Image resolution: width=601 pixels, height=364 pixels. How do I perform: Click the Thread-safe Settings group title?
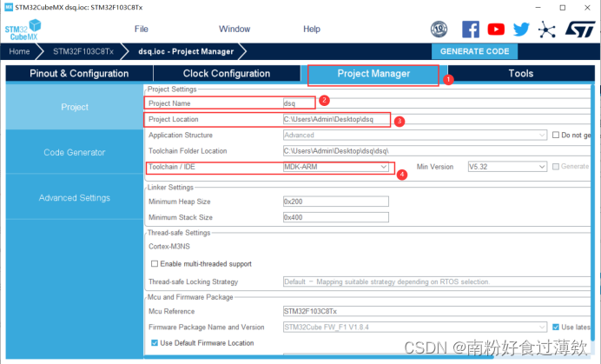(x=179, y=233)
